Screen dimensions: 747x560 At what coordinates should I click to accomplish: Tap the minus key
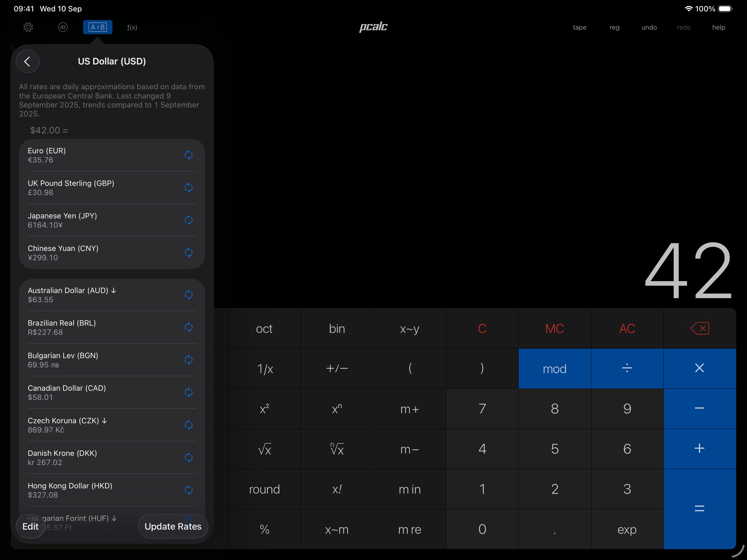point(699,409)
